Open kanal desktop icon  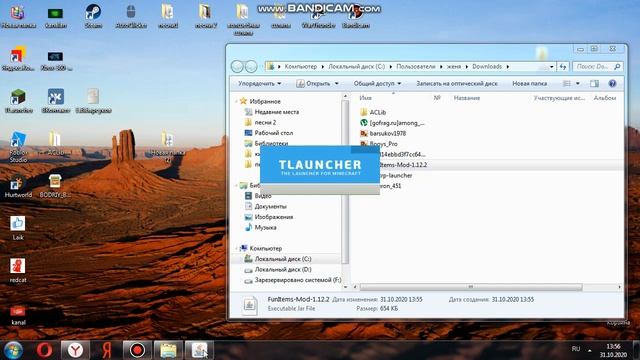click(18, 316)
